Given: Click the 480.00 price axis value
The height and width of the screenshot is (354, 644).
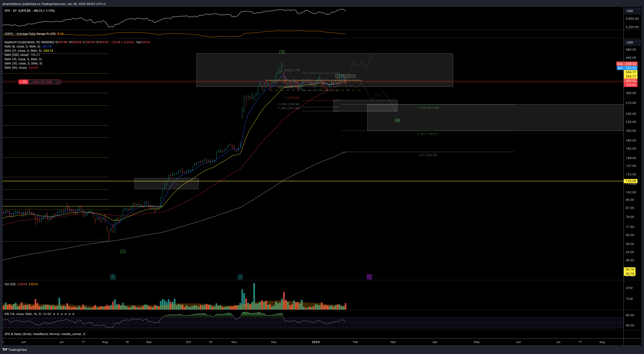Looking at the screenshot, I should [x=631, y=50].
